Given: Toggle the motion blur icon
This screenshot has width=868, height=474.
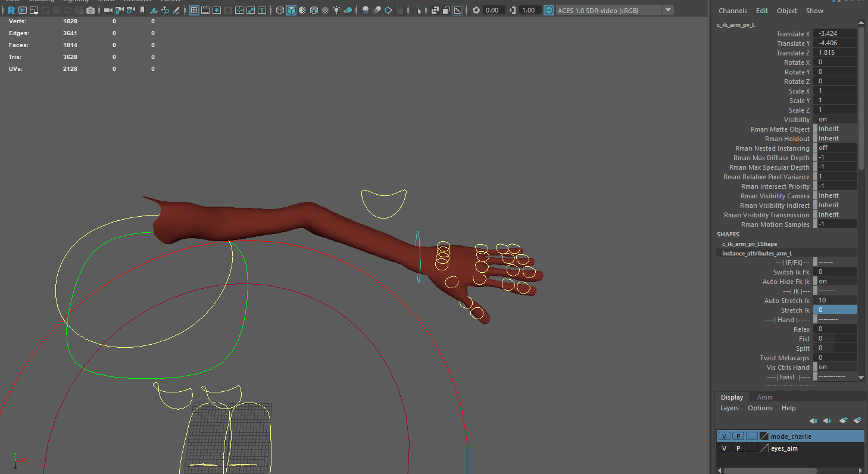Looking at the screenshot, I should coord(377,10).
